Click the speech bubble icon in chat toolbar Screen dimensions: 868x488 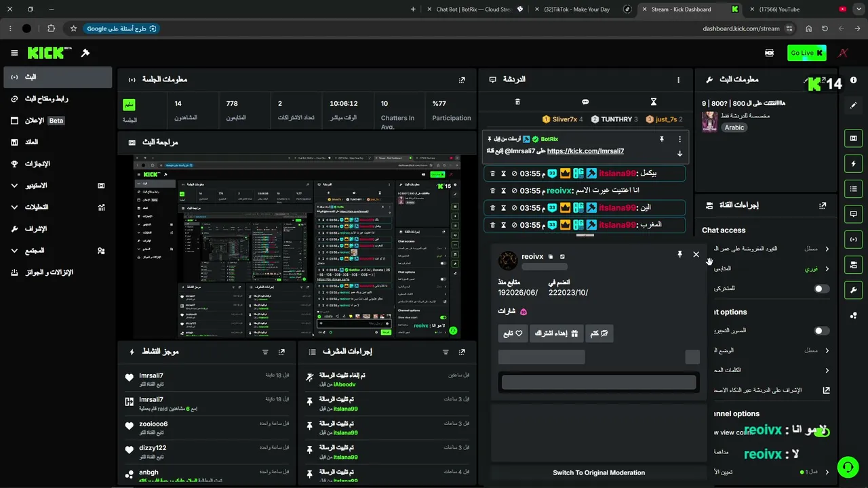click(585, 102)
